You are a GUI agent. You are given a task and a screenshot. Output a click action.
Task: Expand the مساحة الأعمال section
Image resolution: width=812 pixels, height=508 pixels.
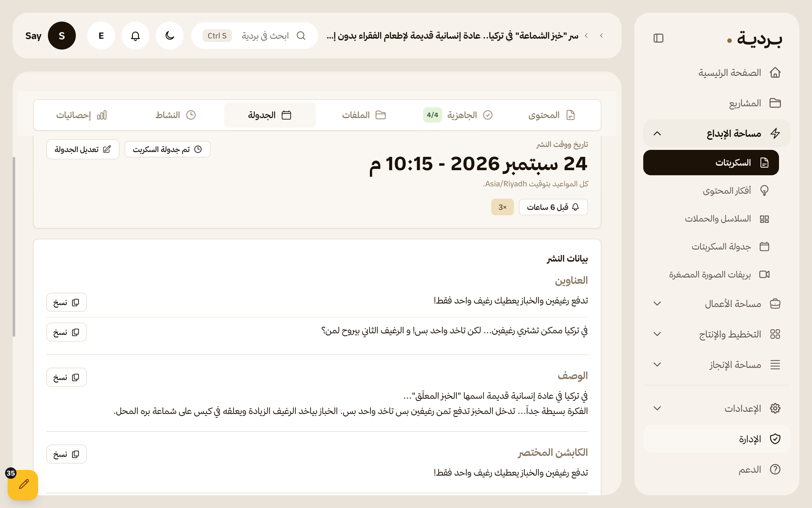point(717,304)
